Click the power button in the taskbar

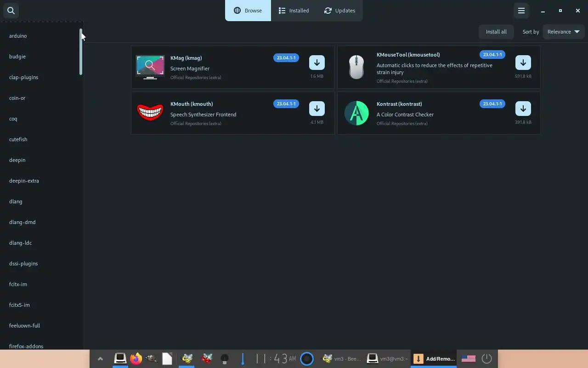486,358
